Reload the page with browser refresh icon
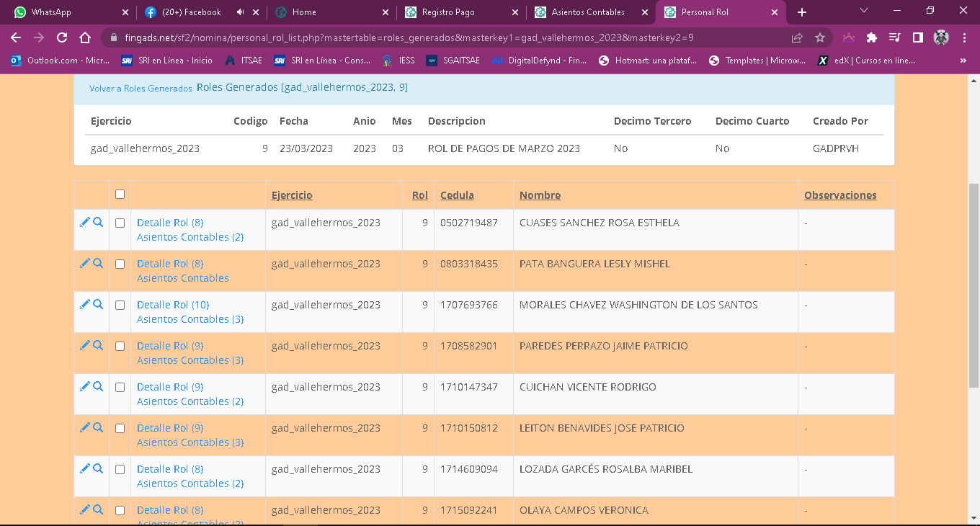The width and height of the screenshot is (980, 526). pyautogui.click(x=62, y=37)
